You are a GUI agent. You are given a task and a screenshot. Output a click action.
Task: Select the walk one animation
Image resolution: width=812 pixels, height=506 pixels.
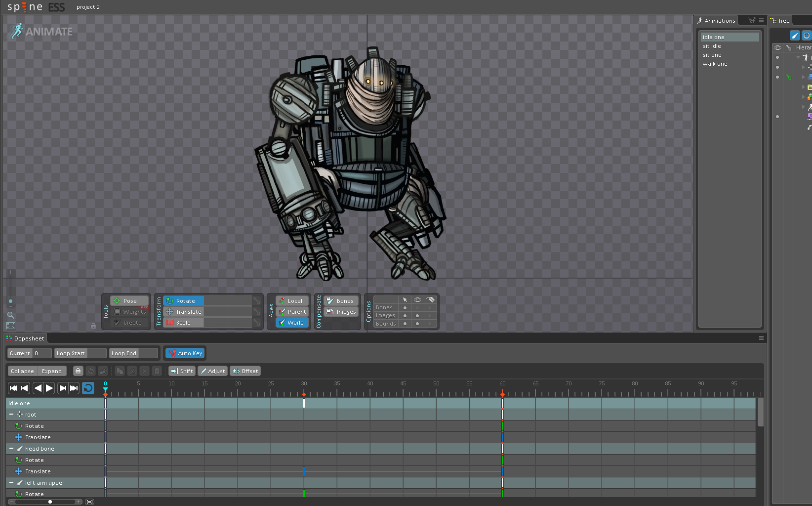pyautogui.click(x=715, y=64)
